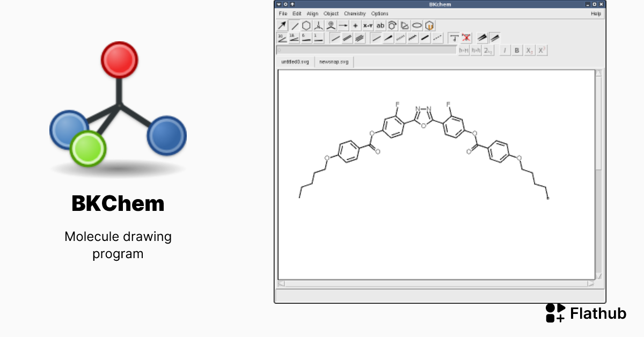The height and width of the screenshot is (337, 644).
Task: Select the polygon drawing tool
Action: pyautogui.click(x=404, y=25)
